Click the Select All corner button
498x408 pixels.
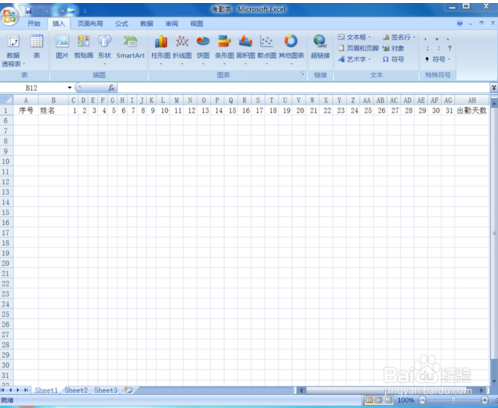point(7,100)
